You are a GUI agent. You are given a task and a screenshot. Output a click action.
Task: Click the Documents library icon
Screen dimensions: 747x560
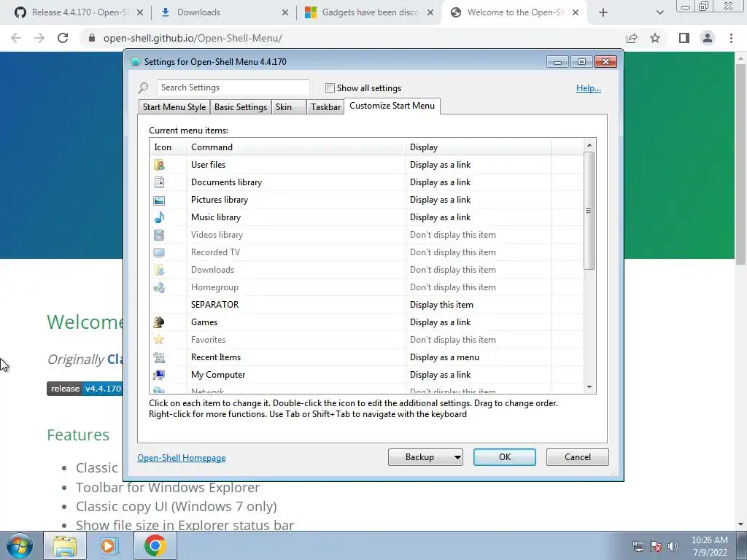point(159,182)
